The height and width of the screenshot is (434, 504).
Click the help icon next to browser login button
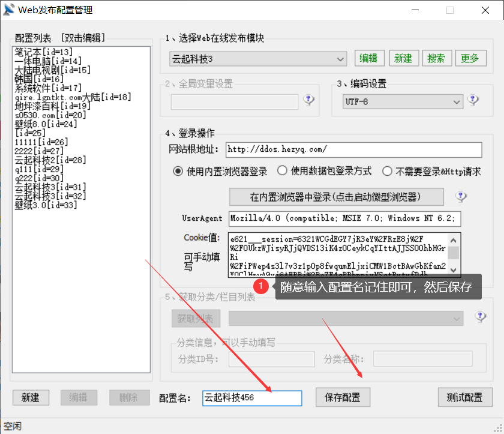click(x=461, y=196)
